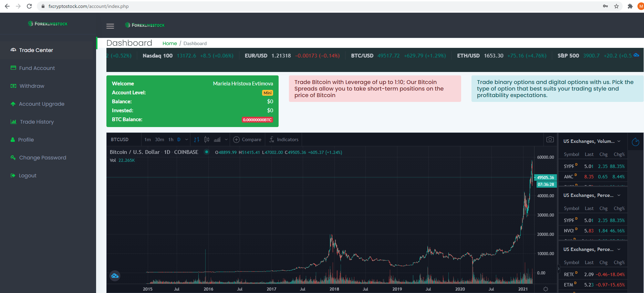The width and height of the screenshot is (644, 293).
Task: Collapse the right watchlist panel arrow
Action: (x=559, y=269)
